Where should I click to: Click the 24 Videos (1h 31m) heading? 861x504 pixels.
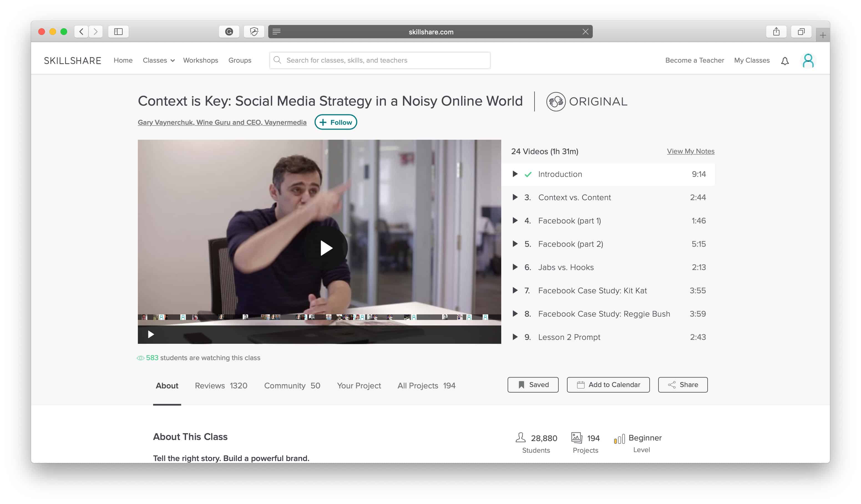(x=545, y=152)
